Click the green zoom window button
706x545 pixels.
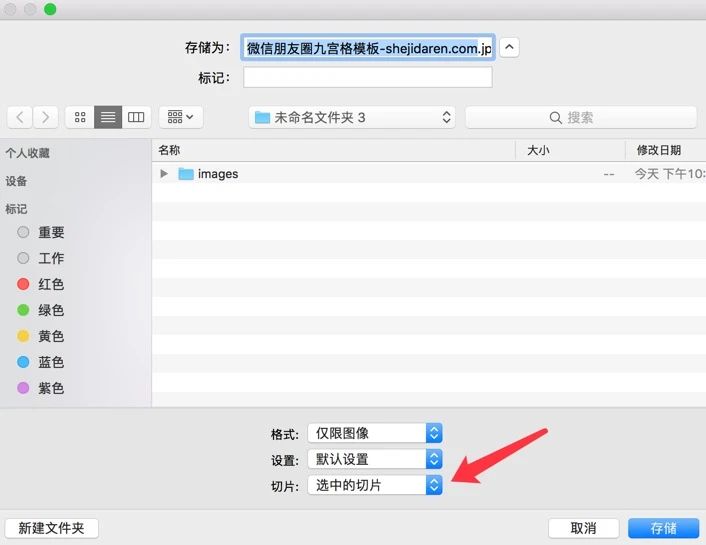pos(50,9)
